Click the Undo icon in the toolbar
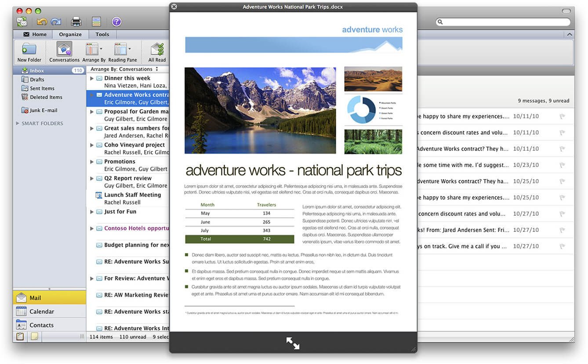 (x=42, y=21)
